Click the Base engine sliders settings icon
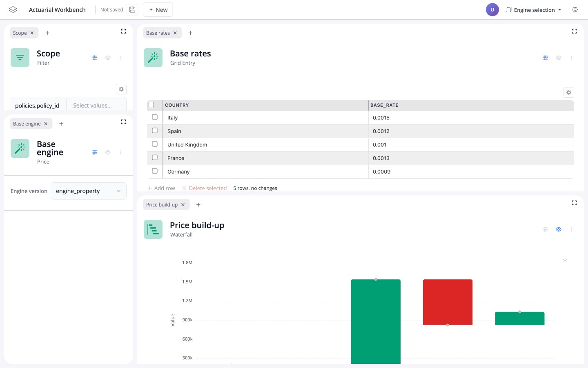 95,152
